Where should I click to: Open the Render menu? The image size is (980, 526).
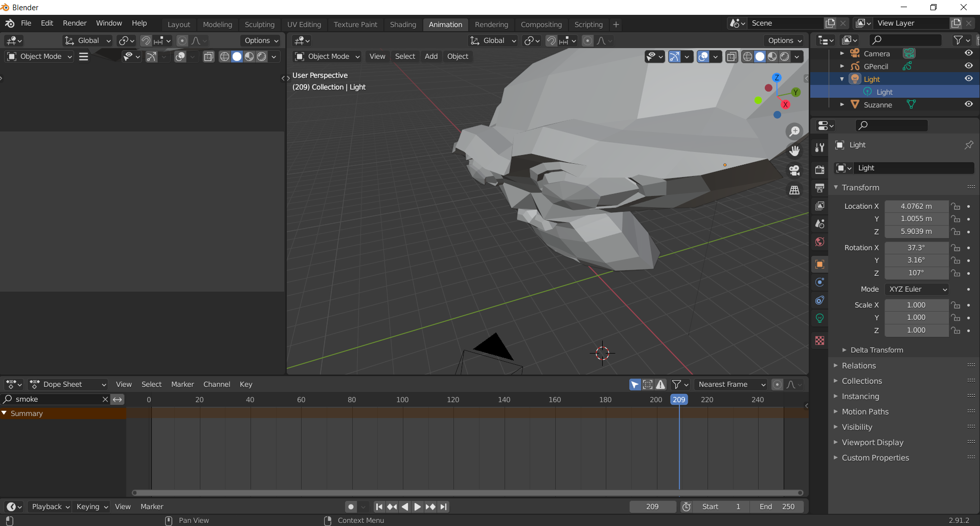pyautogui.click(x=75, y=23)
